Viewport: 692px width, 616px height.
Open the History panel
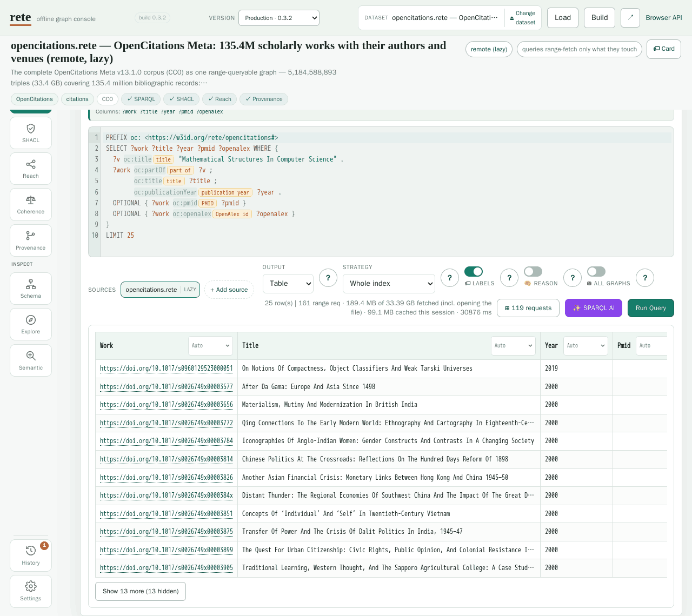pos(31,555)
